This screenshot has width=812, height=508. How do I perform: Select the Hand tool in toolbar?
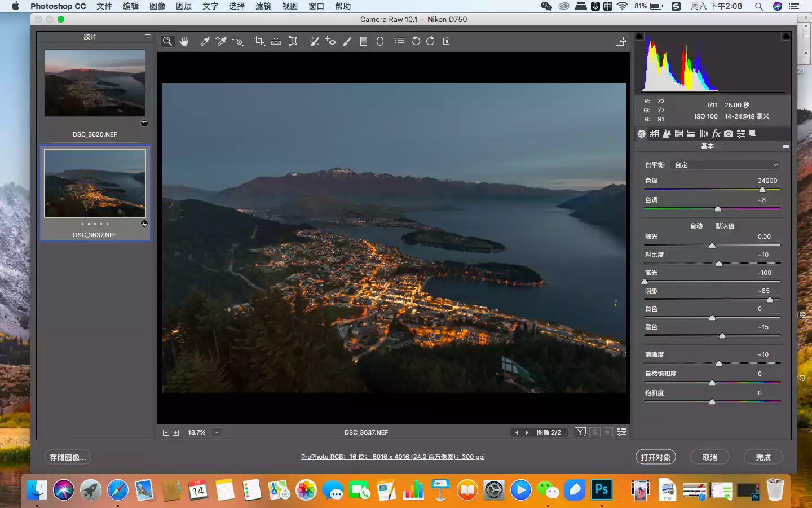pyautogui.click(x=184, y=41)
